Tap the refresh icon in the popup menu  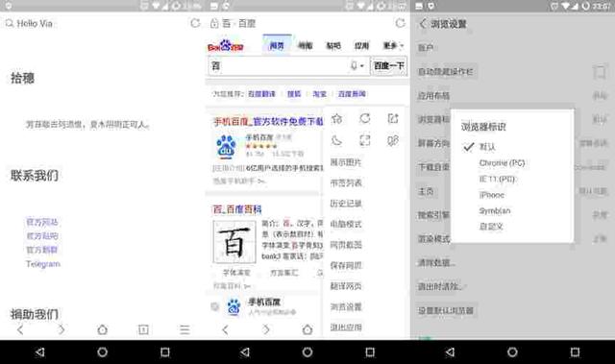tap(365, 118)
